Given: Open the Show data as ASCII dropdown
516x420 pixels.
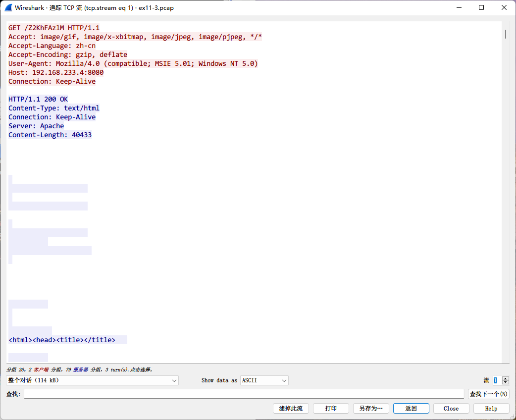Looking at the screenshot, I should click(264, 380).
